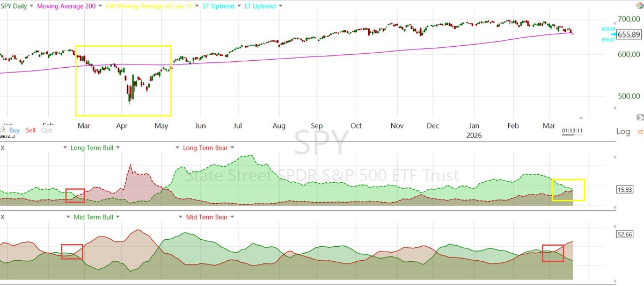Click the Long Term Bear indicator label
Screen dimensions: 644x286
coord(206,147)
